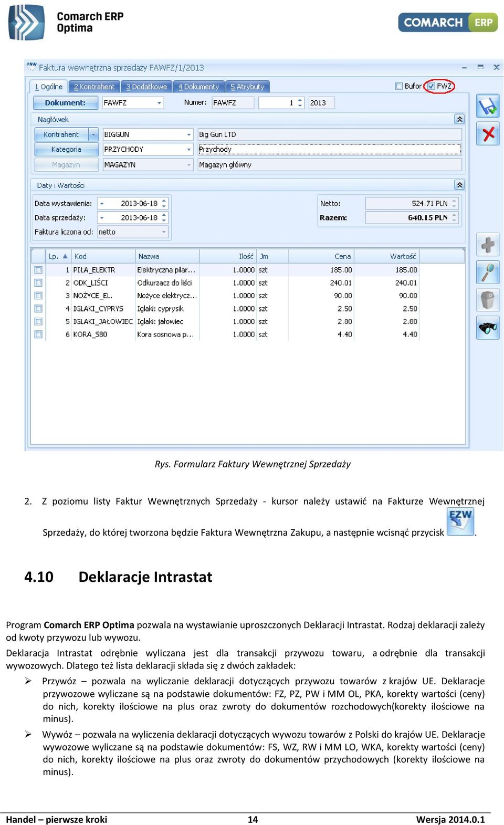Click the document number stepper

tap(300, 103)
